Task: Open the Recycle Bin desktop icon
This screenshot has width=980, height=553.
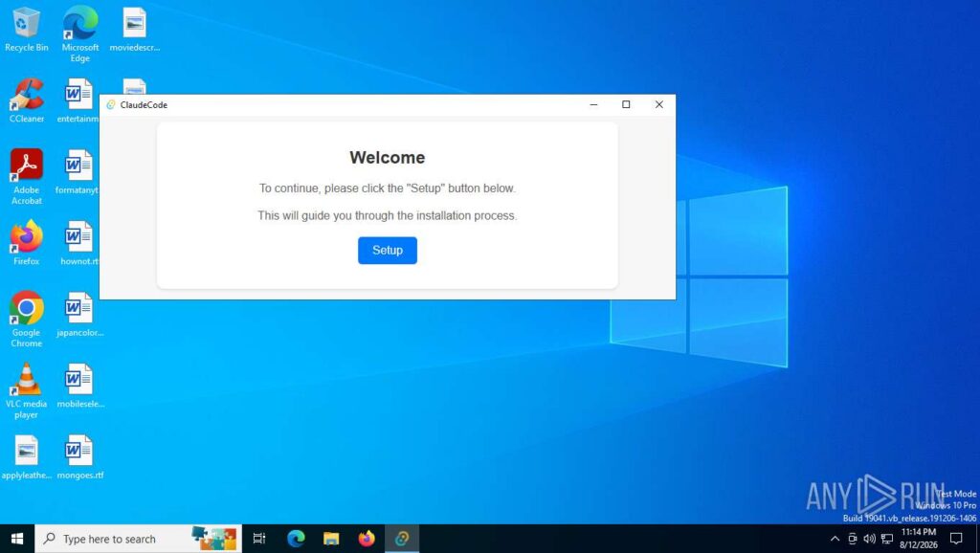Action: [x=26, y=30]
